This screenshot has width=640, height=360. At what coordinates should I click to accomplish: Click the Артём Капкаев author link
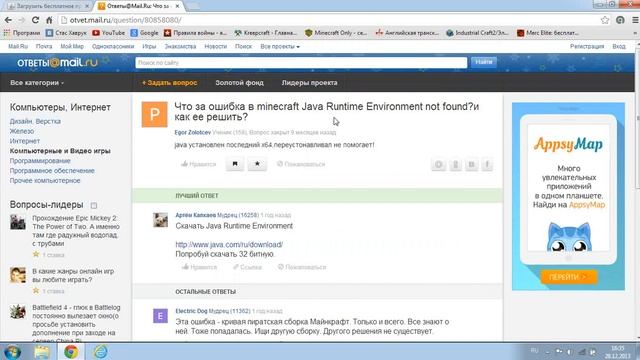(196, 215)
